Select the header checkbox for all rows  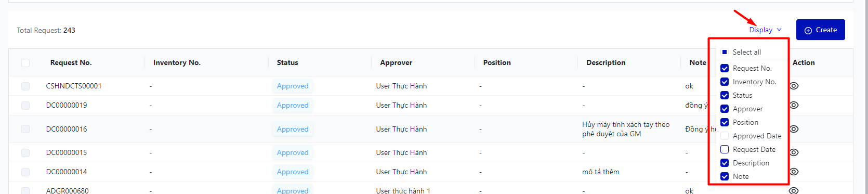(25, 63)
